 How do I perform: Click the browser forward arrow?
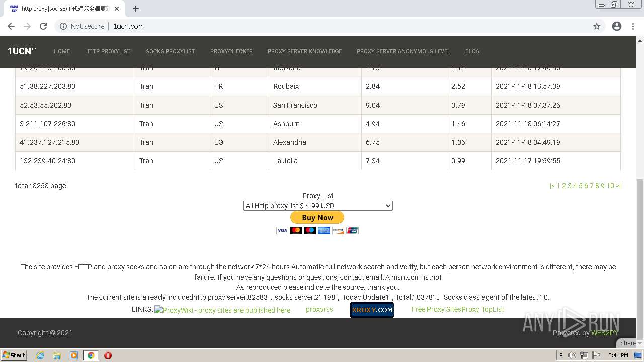[x=27, y=26]
